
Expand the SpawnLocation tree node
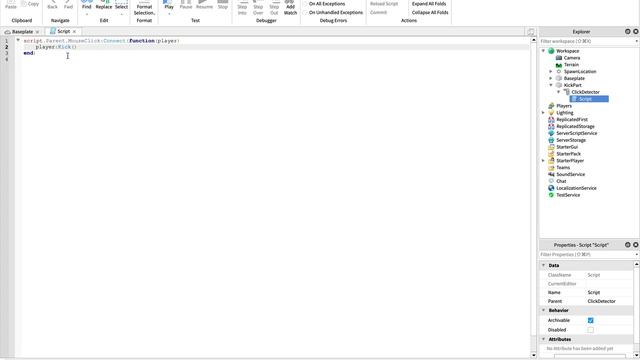pyautogui.click(x=551, y=71)
